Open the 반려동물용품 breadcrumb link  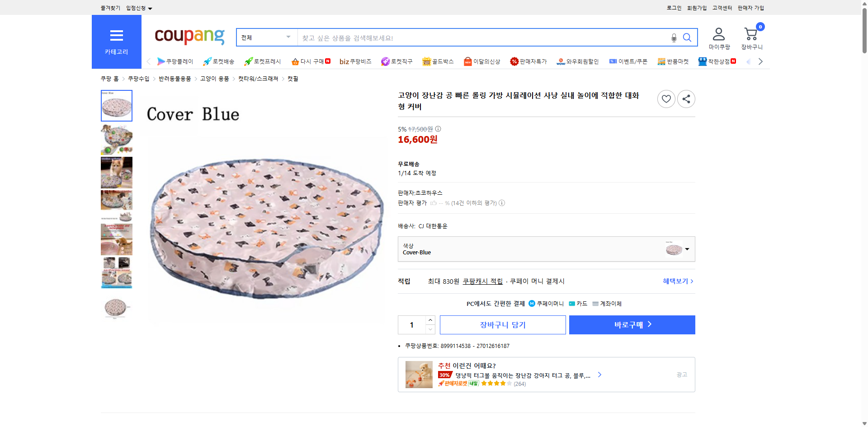[x=175, y=78]
